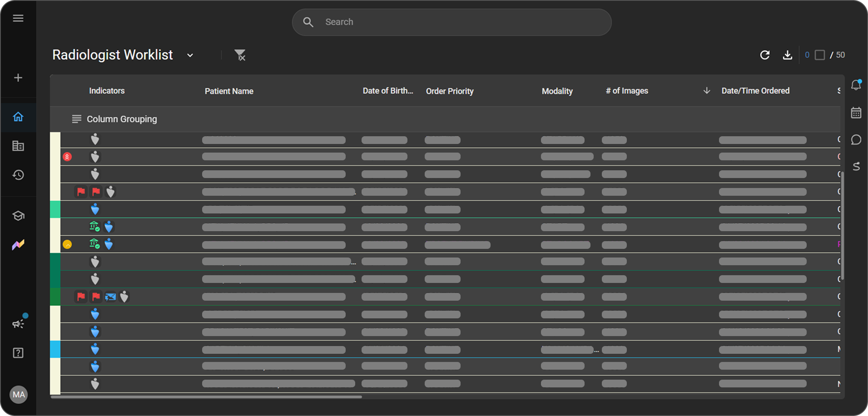Click the green bank icon in yellow-circle row
868x416 pixels.
tap(94, 244)
